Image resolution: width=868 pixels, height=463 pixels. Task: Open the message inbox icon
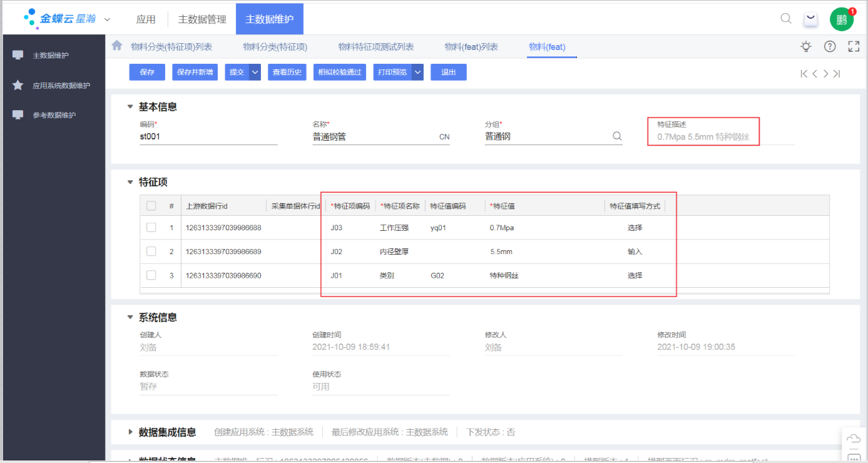(811, 19)
